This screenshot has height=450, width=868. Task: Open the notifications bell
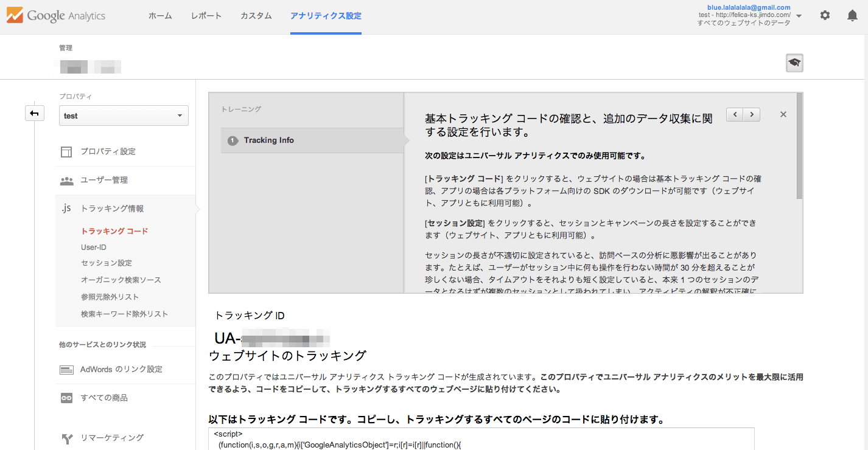click(852, 15)
